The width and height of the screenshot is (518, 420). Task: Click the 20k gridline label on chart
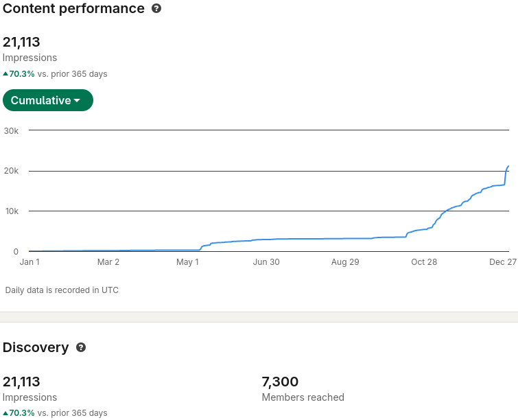pyautogui.click(x=11, y=171)
